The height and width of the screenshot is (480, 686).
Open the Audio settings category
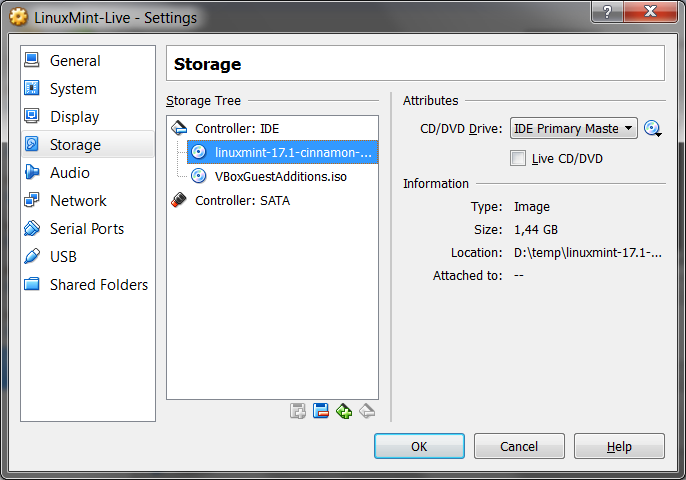(x=88, y=173)
